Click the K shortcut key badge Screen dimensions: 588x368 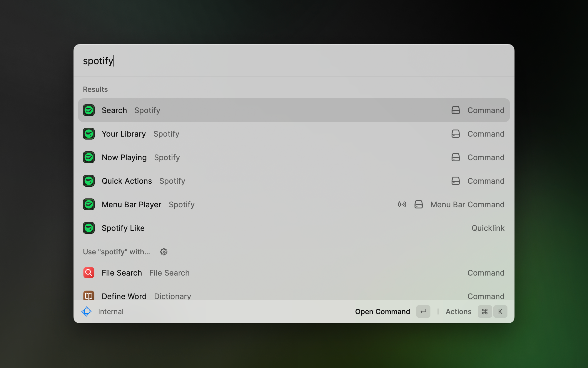point(500,311)
